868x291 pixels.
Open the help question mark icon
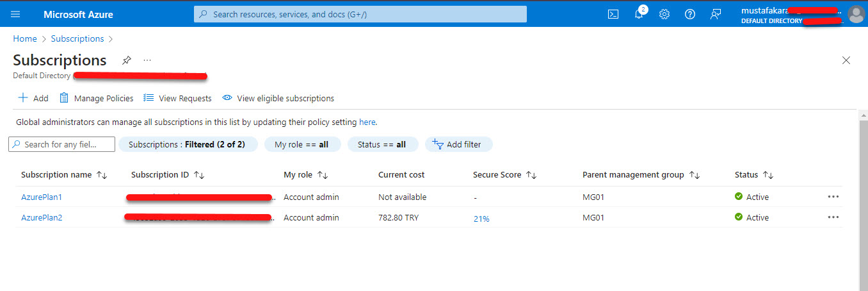pos(689,14)
